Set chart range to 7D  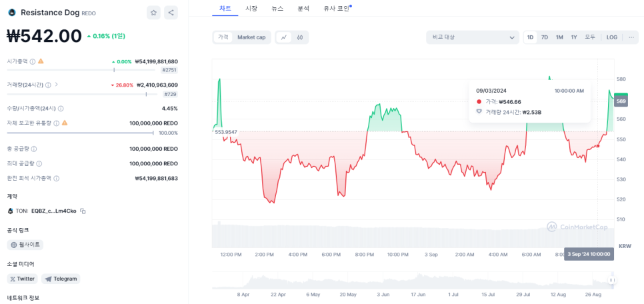[x=545, y=37]
